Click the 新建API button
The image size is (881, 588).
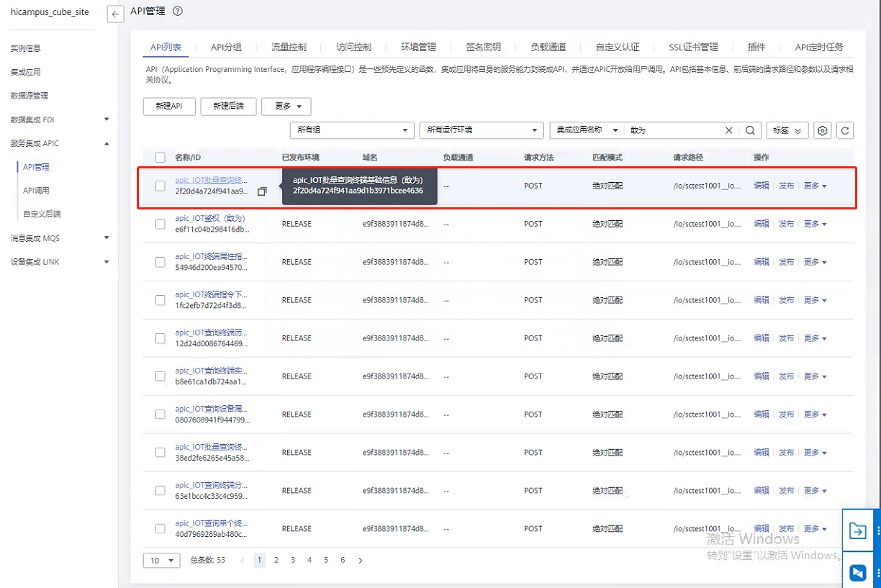pos(168,106)
